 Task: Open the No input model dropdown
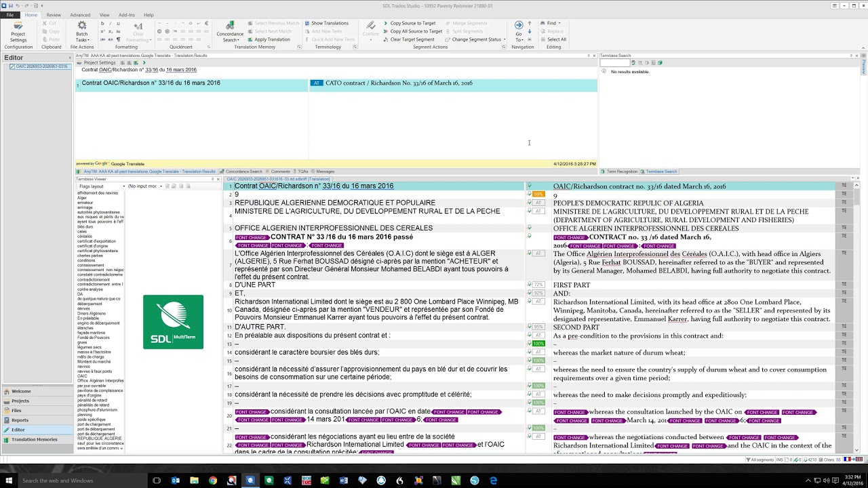144,186
